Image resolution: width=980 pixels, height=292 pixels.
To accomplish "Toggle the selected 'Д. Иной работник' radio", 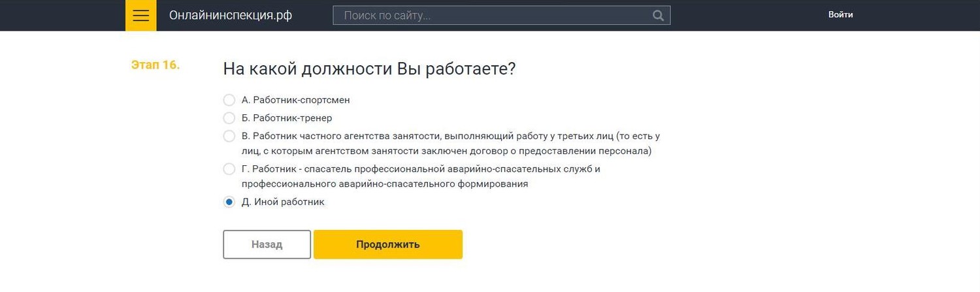I will [229, 202].
